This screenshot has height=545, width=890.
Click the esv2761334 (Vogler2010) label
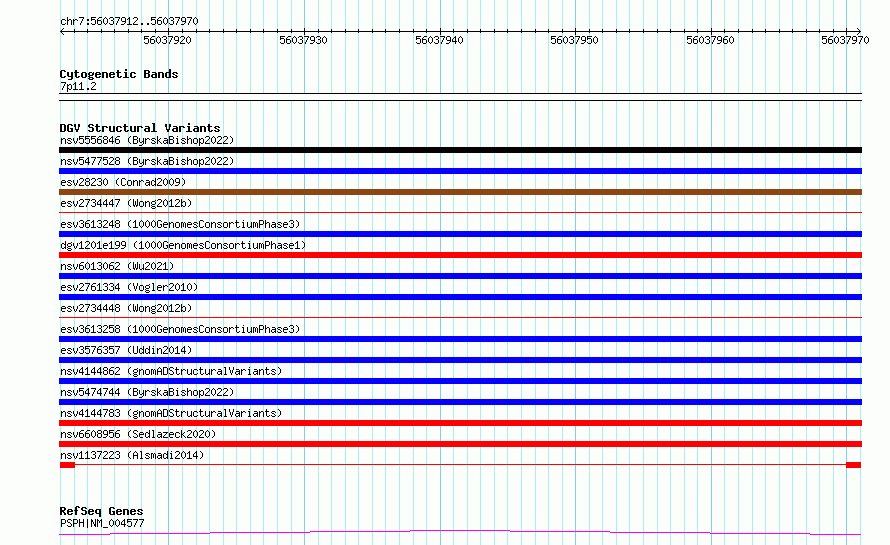tap(129, 287)
